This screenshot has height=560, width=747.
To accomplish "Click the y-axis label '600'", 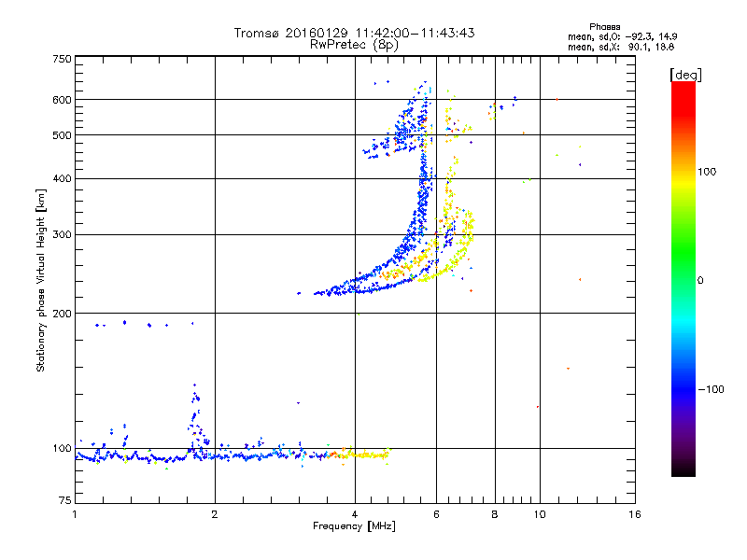I will pyautogui.click(x=62, y=100).
